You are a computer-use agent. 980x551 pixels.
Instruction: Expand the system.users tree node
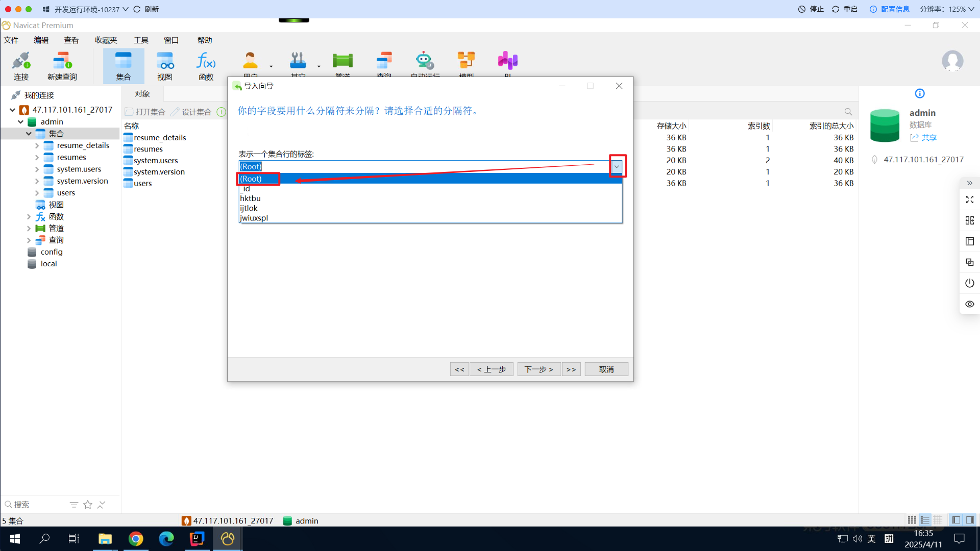click(x=37, y=169)
